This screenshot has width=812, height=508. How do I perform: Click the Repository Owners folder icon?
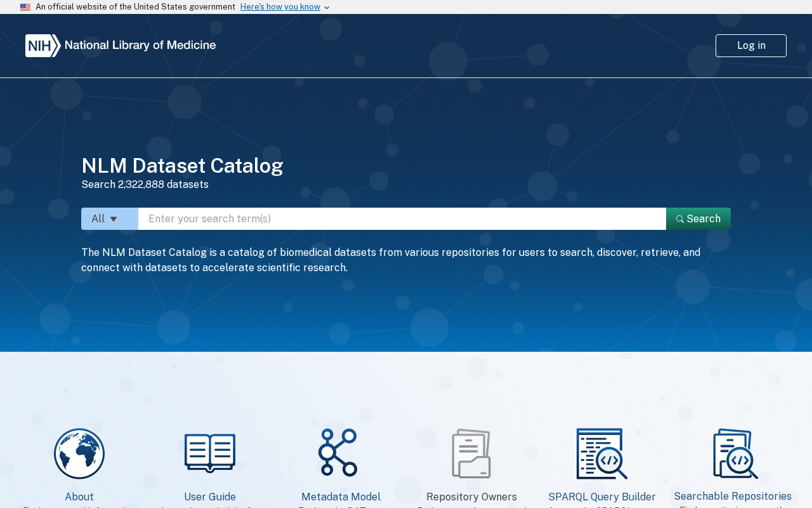point(471,453)
